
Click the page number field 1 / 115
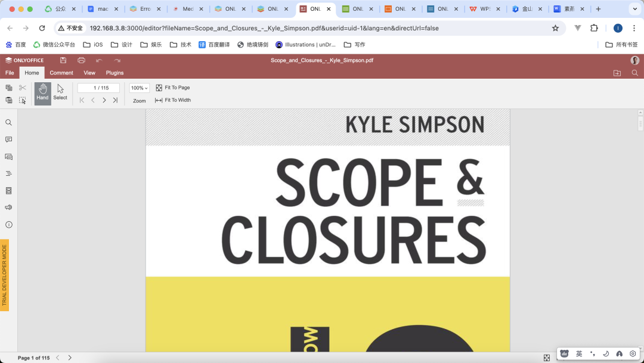98,88
